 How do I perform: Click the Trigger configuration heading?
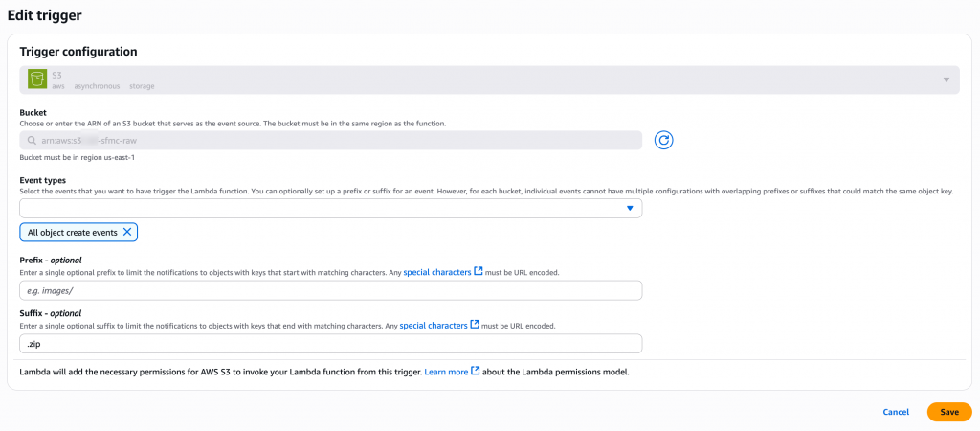click(78, 52)
